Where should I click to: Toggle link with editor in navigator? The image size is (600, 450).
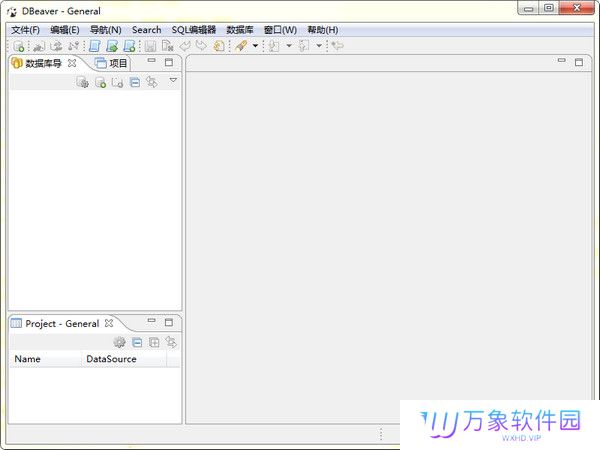[x=152, y=82]
